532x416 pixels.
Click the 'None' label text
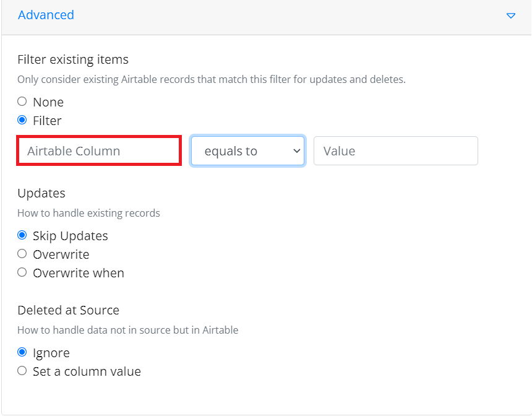[48, 102]
